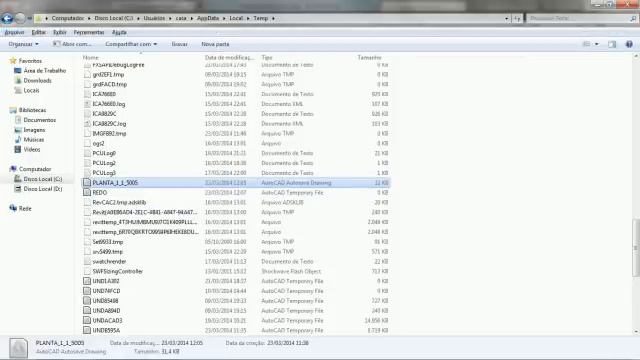Click the UNDACAD3 file icon

(x=87, y=321)
